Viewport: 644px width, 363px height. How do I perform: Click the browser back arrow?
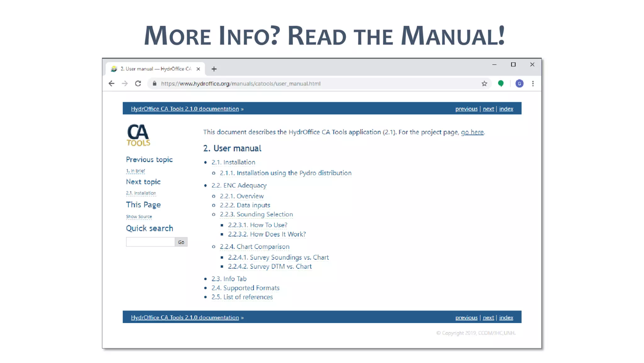pyautogui.click(x=111, y=84)
